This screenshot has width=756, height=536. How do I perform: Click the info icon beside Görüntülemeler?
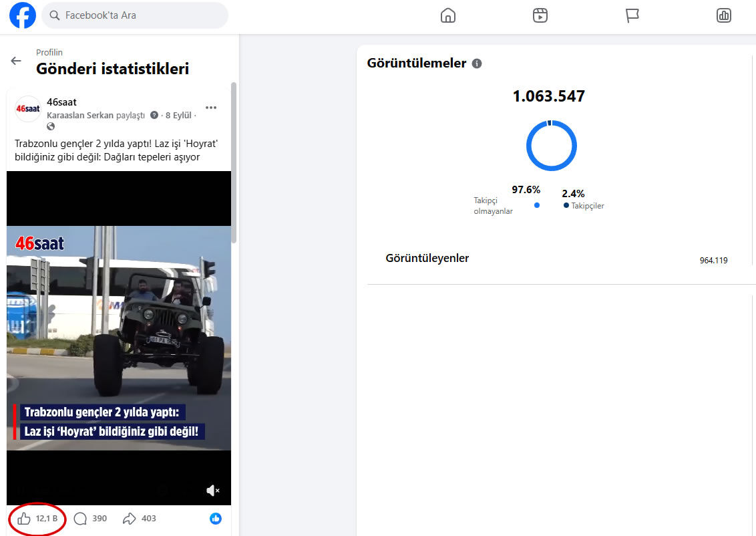tap(477, 63)
